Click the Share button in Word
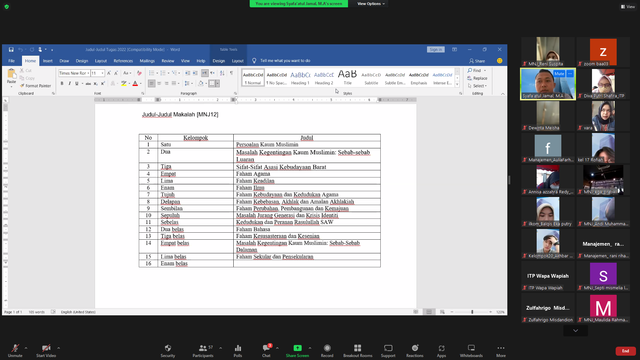640x360 pixels. (x=477, y=61)
